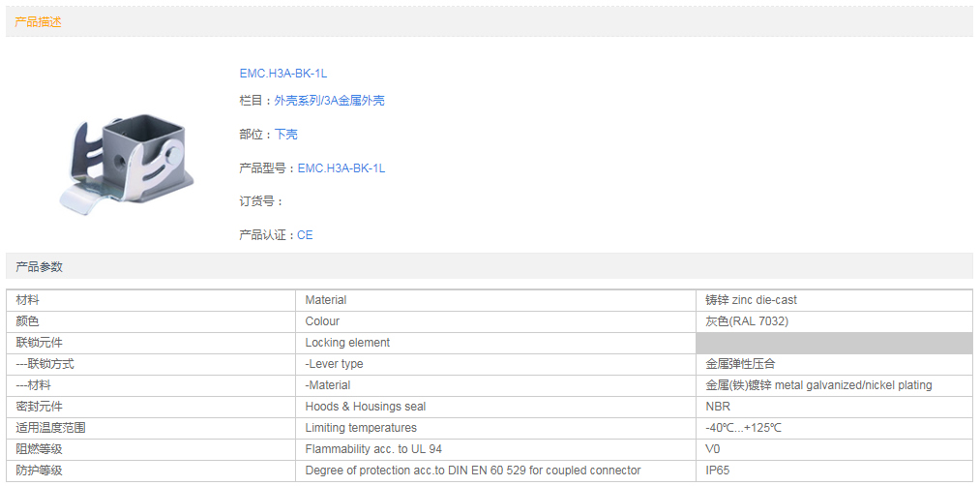Viewport: 980px width, 486px height.
Task: Click the NBR seal value cell
Action: [x=718, y=407]
